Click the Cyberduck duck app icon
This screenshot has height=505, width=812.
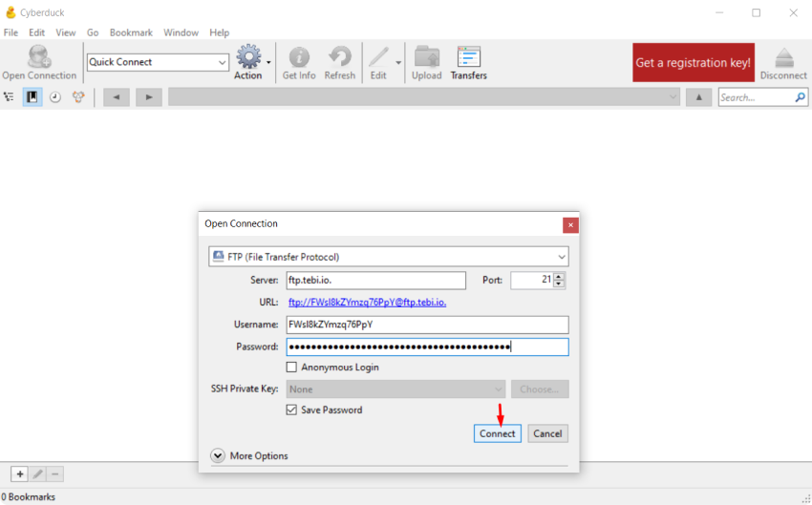(11, 11)
